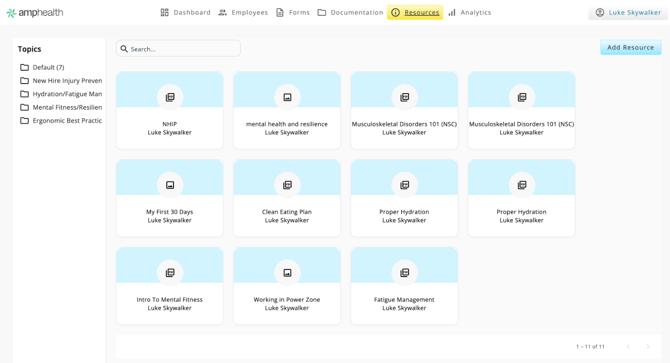Select the Resources tab
This screenshot has width=670, height=363.
pyautogui.click(x=415, y=12)
